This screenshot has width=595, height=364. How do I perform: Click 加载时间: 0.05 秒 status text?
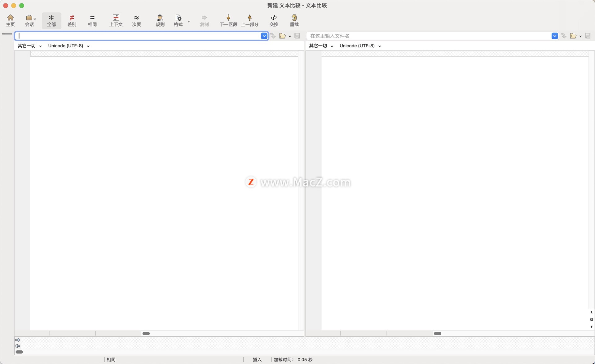(293, 360)
